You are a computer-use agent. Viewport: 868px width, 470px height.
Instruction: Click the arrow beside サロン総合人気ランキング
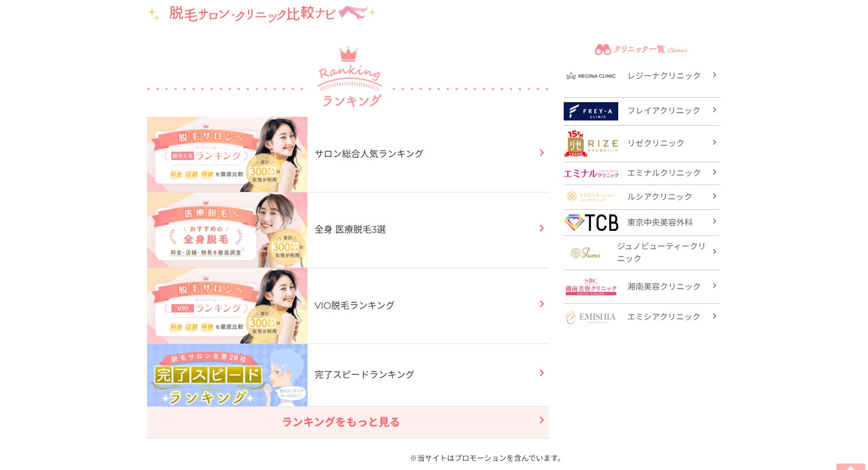[x=542, y=153]
